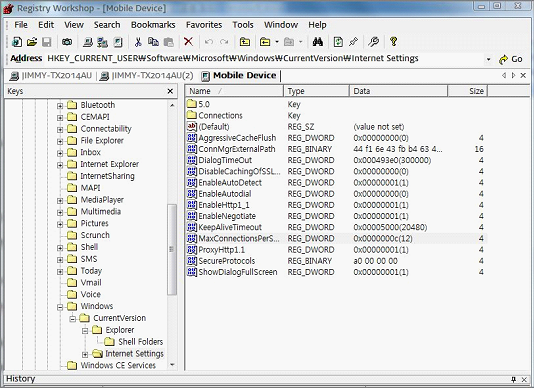
Task: Select the MaxConnectionsPerS... value row
Action: point(337,238)
